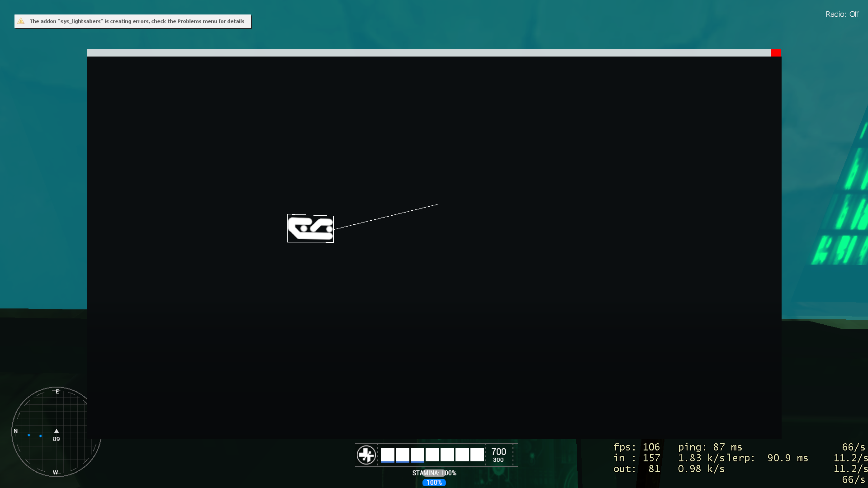Viewport: 868px width, 488px height.
Task: Click the yellow warning triangle icon
Action: point(21,21)
